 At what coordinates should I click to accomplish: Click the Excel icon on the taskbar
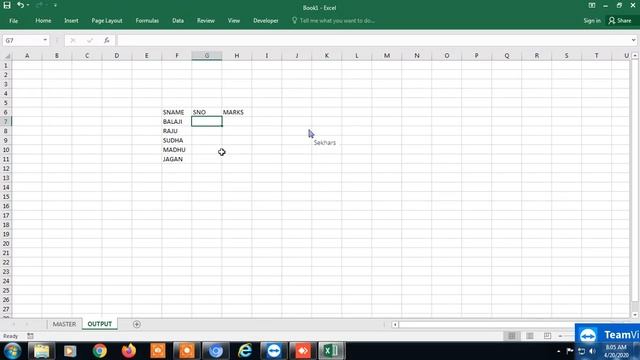(332, 351)
